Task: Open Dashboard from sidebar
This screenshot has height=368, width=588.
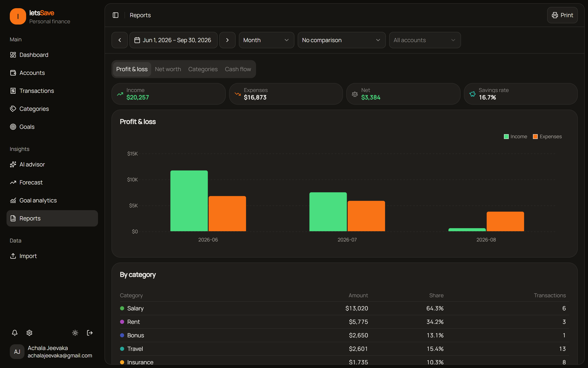Action: [x=52, y=55]
